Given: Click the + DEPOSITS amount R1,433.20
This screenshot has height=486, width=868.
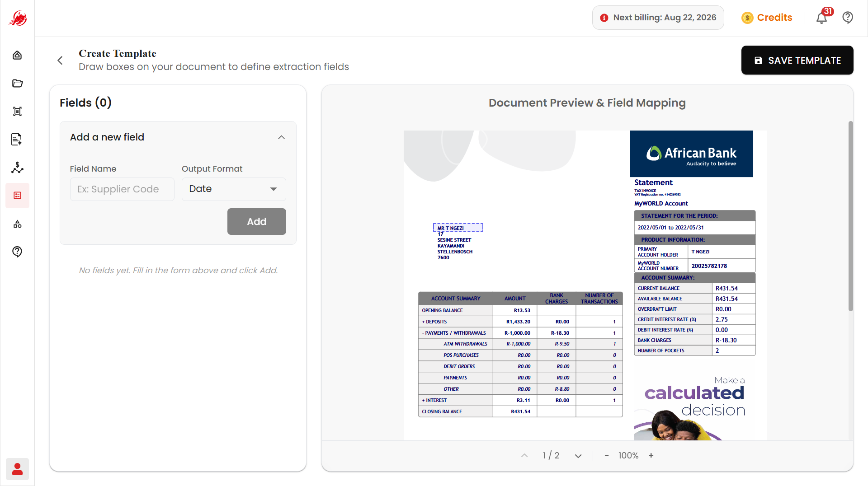Looking at the screenshot, I should [x=518, y=322].
